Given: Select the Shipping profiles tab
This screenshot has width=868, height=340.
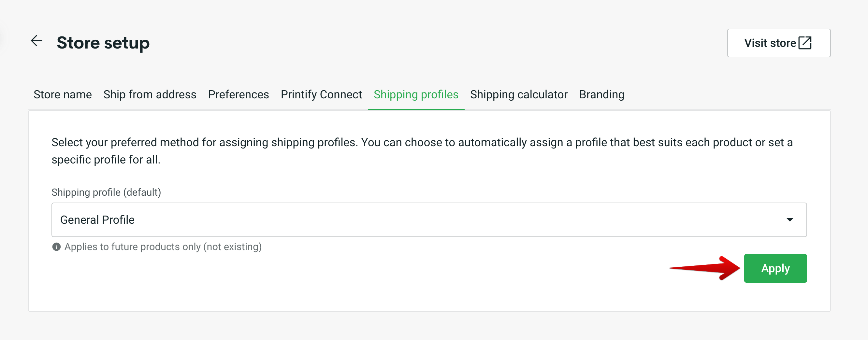Looking at the screenshot, I should (416, 94).
